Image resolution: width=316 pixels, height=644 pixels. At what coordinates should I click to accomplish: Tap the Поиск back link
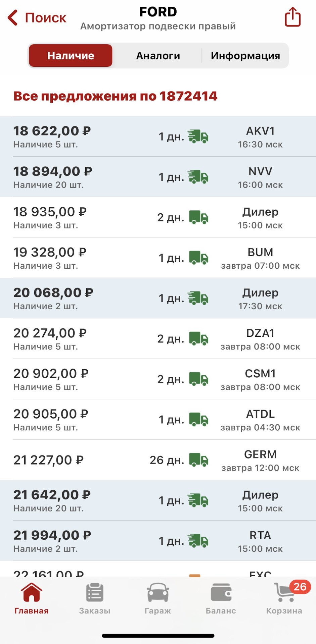point(45,18)
